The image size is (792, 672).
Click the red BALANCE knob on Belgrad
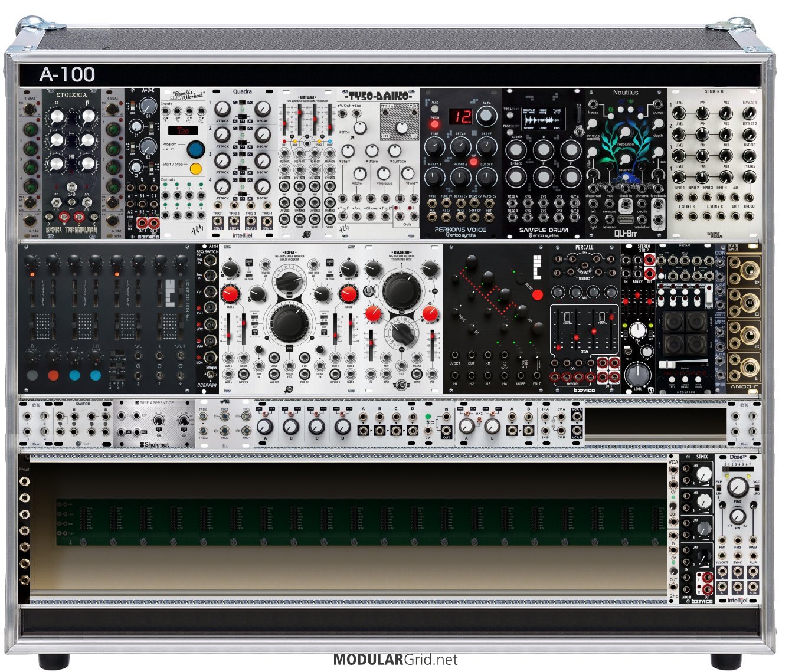coord(431,313)
